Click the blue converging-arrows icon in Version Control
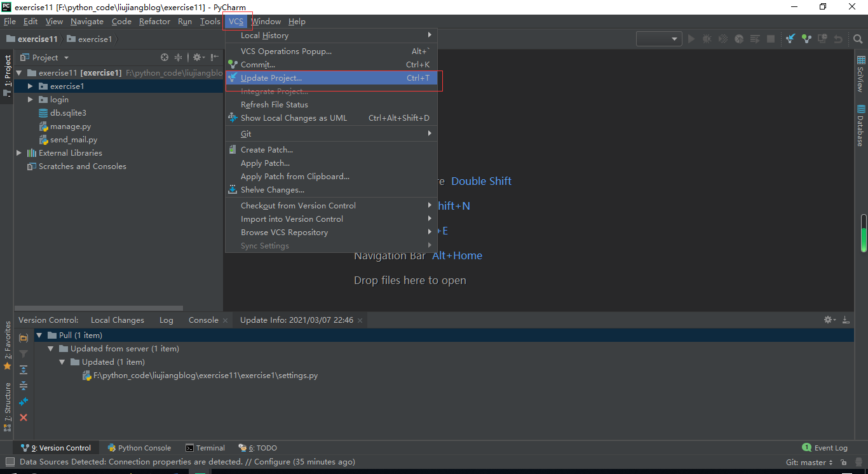The height and width of the screenshot is (474, 868). [x=24, y=402]
